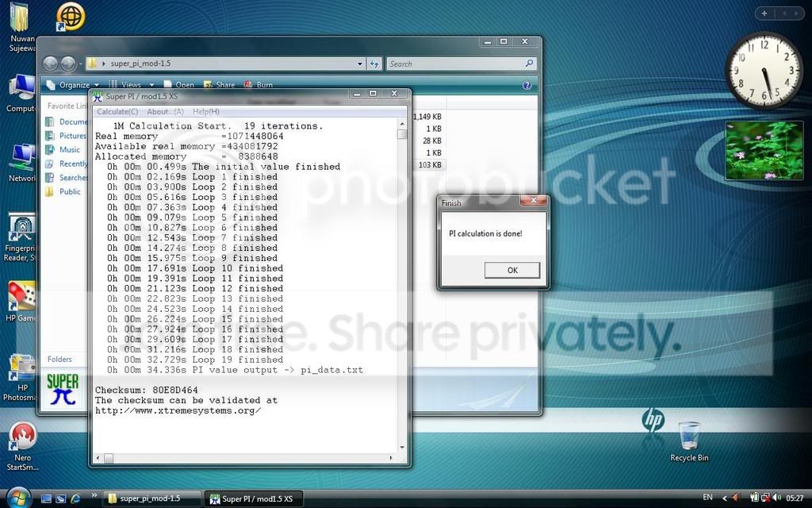Click the Explorer help question mark icon
Image resolution: width=812 pixels, height=508 pixels.
tap(527, 85)
